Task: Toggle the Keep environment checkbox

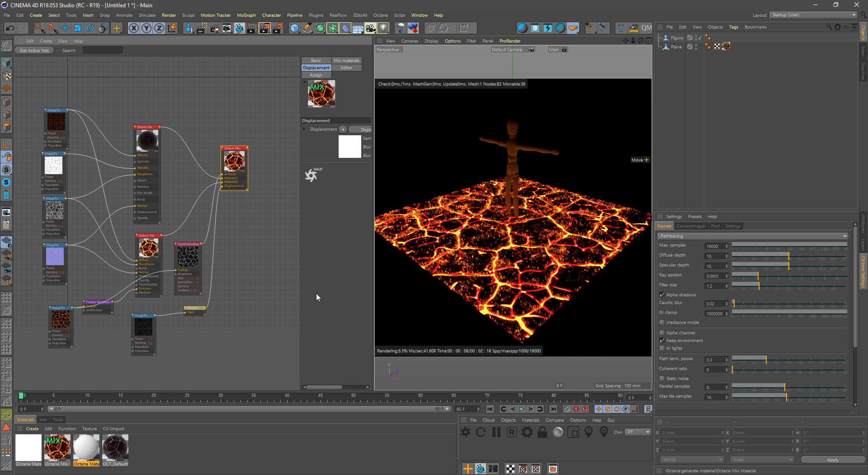Action: point(662,341)
